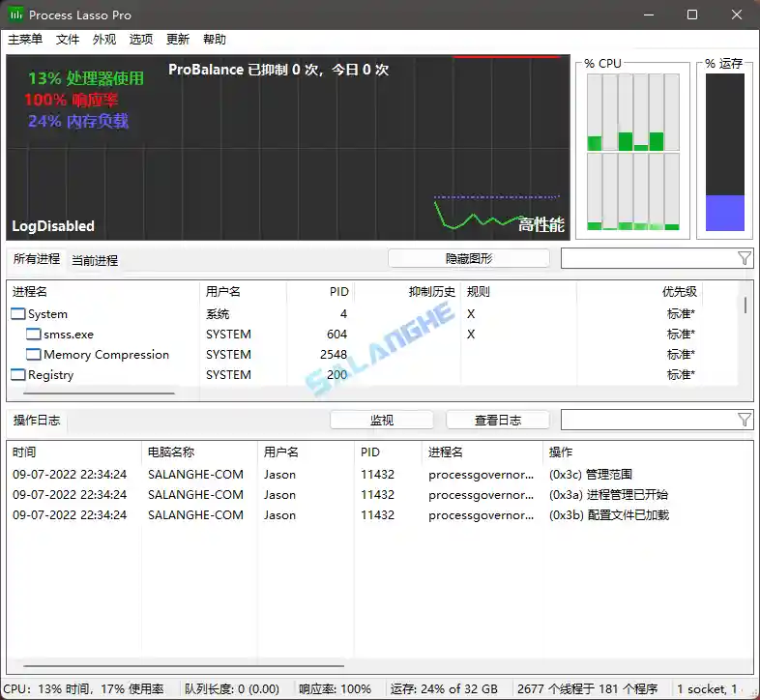Open the 外观 menu

click(104, 40)
